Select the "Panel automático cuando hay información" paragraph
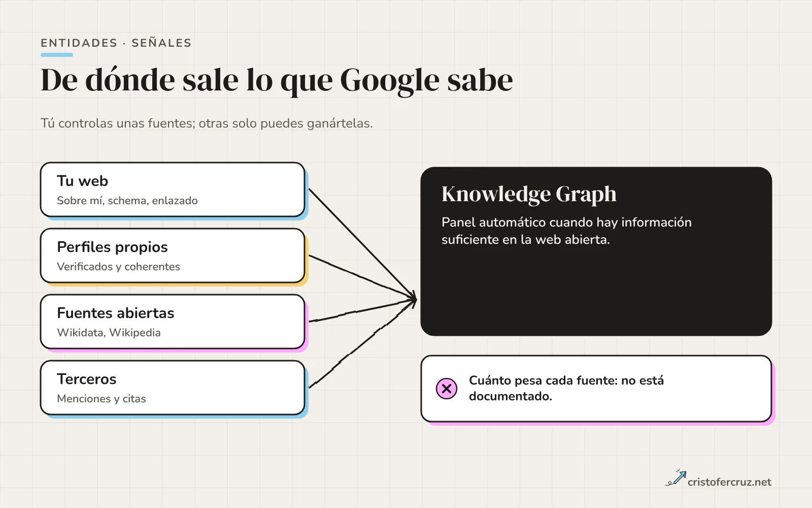 tap(566, 231)
